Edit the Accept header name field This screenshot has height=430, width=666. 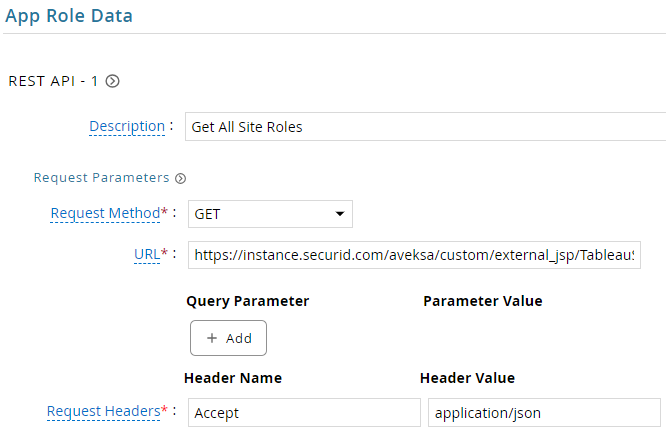click(x=304, y=413)
